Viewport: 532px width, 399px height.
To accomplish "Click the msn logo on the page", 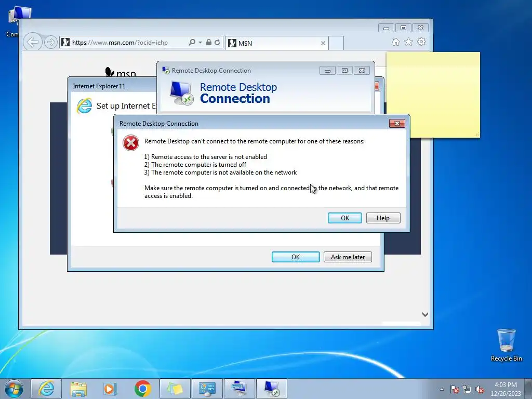I will (121, 72).
